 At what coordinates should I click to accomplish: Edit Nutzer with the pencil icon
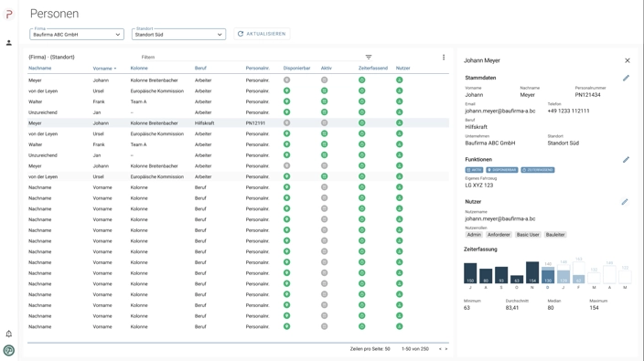click(x=625, y=201)
